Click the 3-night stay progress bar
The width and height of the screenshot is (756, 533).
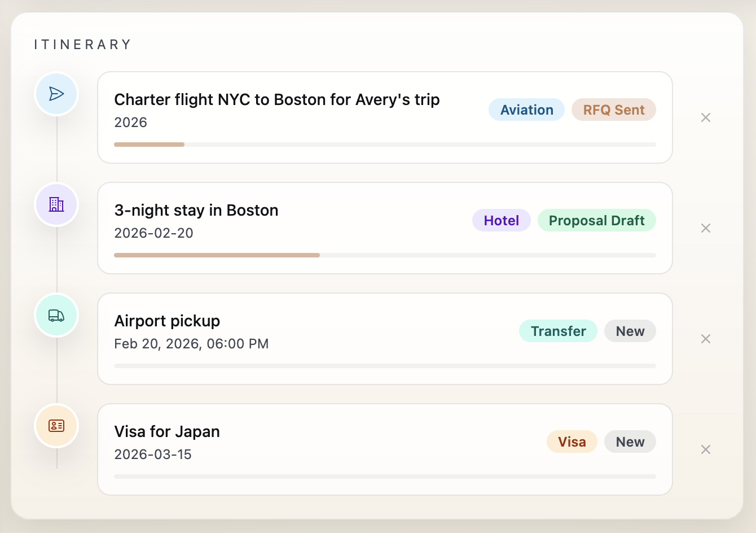385,255
